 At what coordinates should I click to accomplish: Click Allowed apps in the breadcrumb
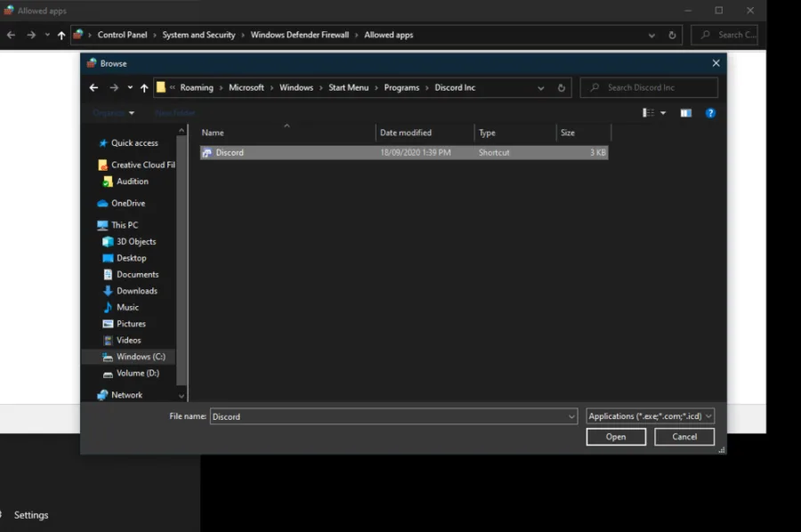pyautogui.click(x=389, y=35)
